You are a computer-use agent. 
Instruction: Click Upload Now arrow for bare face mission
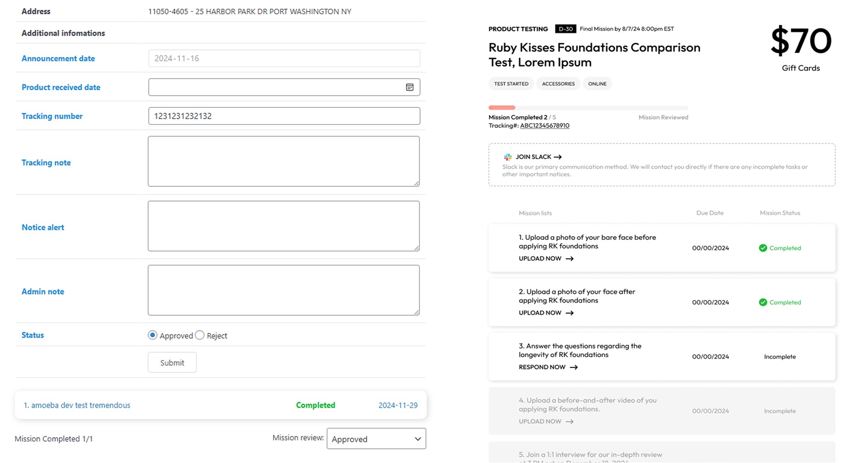pyautogui.click(x=570, y=259)
